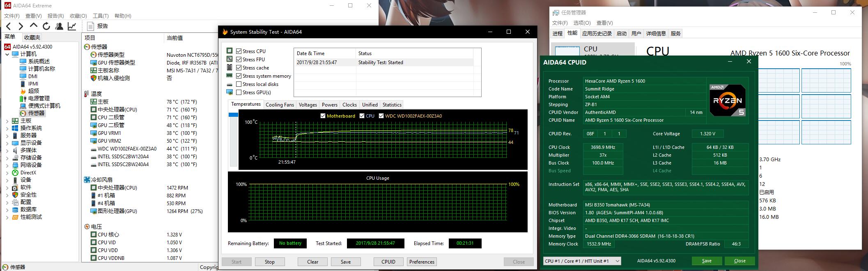The width and height of the screenshot is (868, 271).
Task: Click the DirectX Xbox icon in the tree
Action: [x=15, y=173]
